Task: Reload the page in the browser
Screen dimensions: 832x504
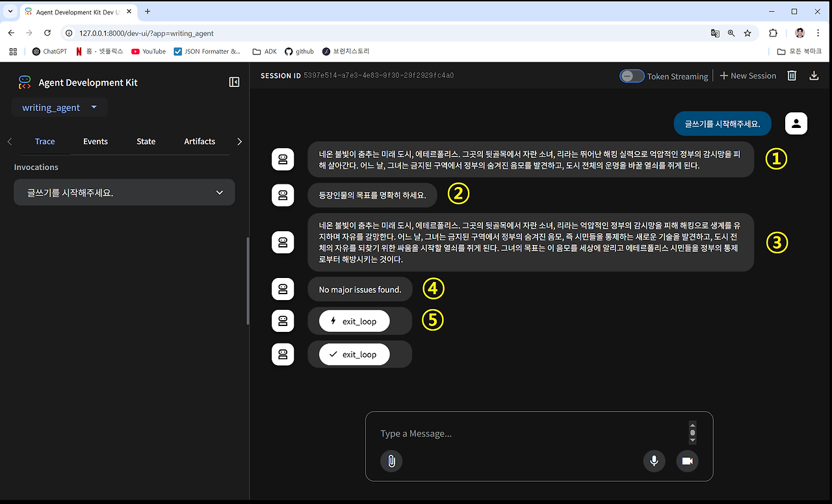Action: point(47,33)
